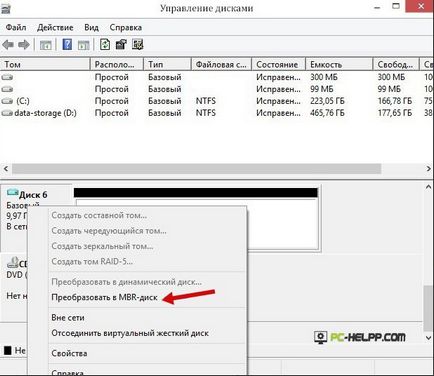This screenshot has width=434, height=376.
Task: Click disabled Преобразовать в динамический диск item
Action: point(126,282)
